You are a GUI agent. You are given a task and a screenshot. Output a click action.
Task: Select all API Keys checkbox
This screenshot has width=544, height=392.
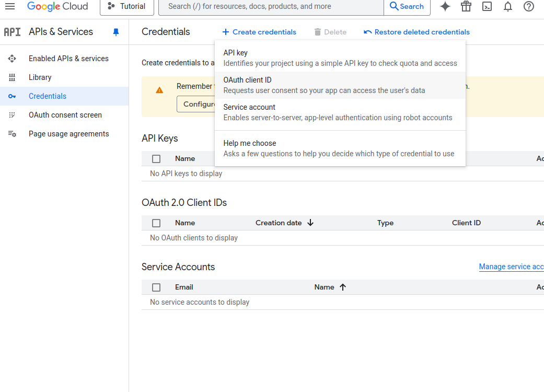(156, 158)
